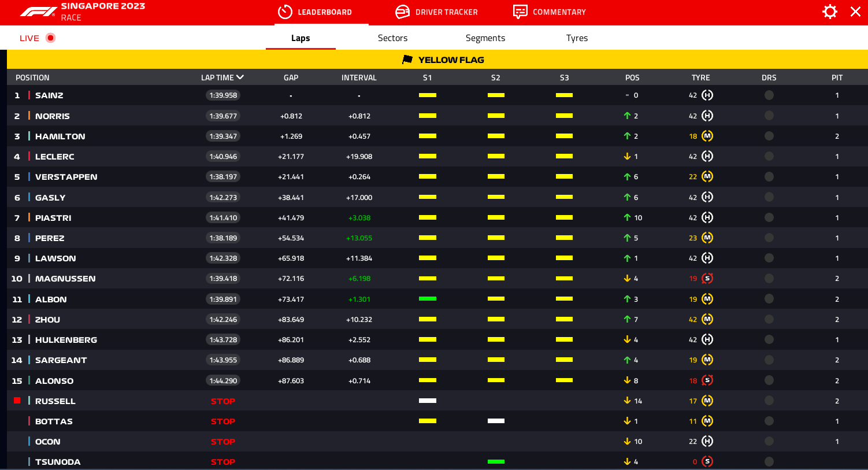This screenshot has width=868, height=470.
Task: Click Ocon hard tyre icon
Action: pyautogui.click(x=707, y=441)
